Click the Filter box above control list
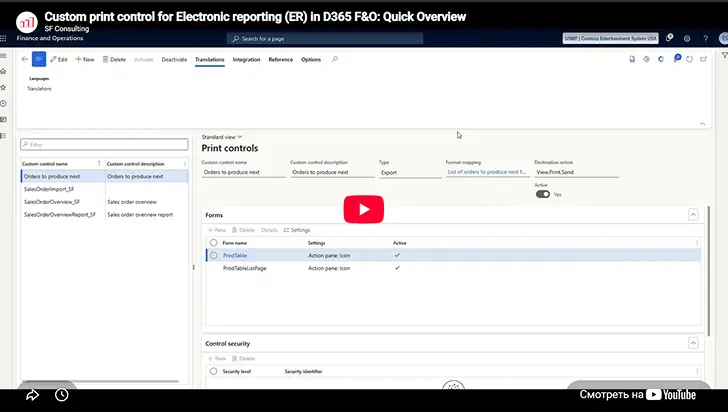The height and width of the screenshot is (412, 728). 104,144
